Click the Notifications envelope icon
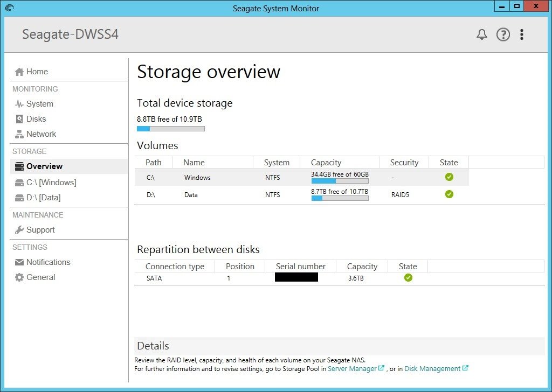The height and width of the screenshot is (392, 552). [x=19, y=262]
